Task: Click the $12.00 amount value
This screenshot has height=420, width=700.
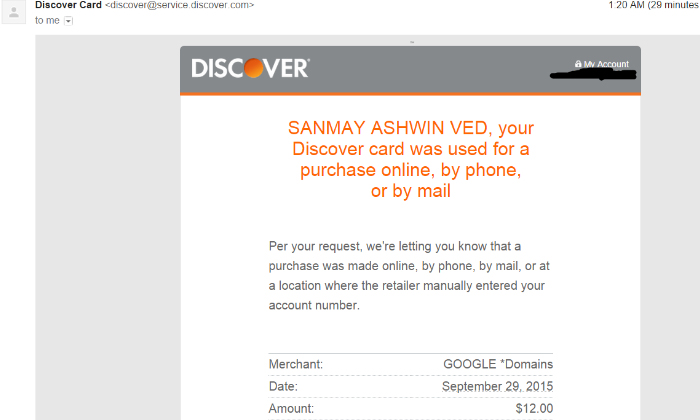Action: [534, 408]
